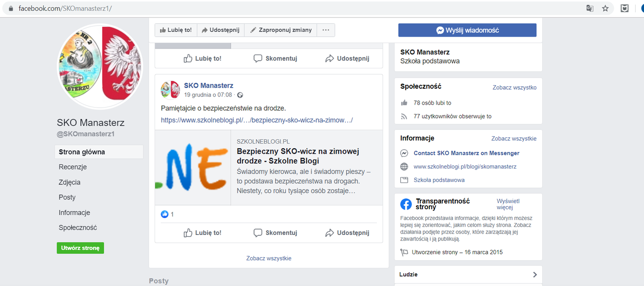The height and width of the screenshot is (286, 644).
Task: Open the small SKO Manasterz avatar in the post
Action: coord(170,90)
